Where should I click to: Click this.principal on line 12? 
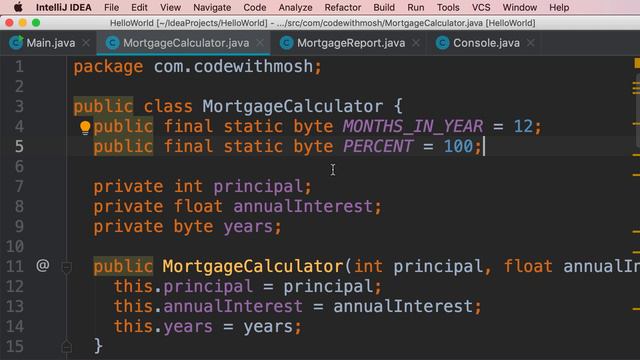[x=183, y=287]
